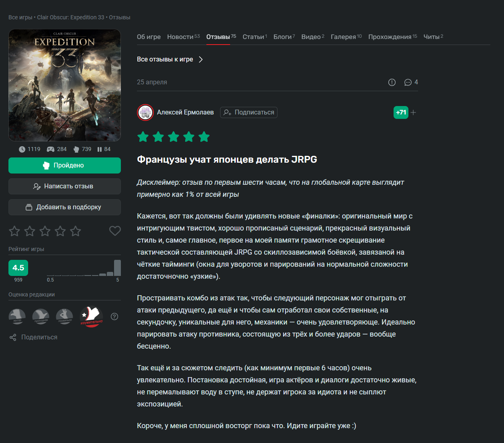The height and width of the screenshot is (443, 504).
Task: Add game to favorites with heart icon
Action: [115, 231]
